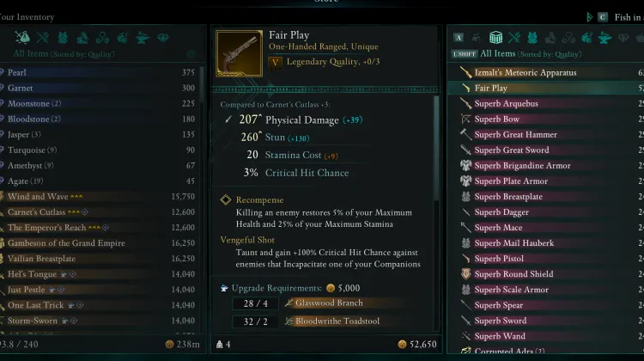Click the Fish in prompt

tap(627, 17)
